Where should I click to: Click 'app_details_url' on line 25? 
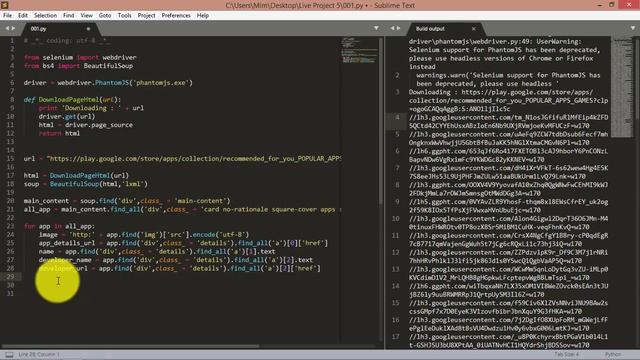[67, 243]
